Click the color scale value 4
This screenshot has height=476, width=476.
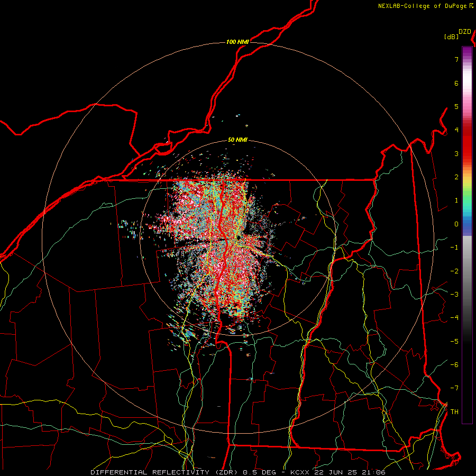pyautogui.click(x=456, y=130)
